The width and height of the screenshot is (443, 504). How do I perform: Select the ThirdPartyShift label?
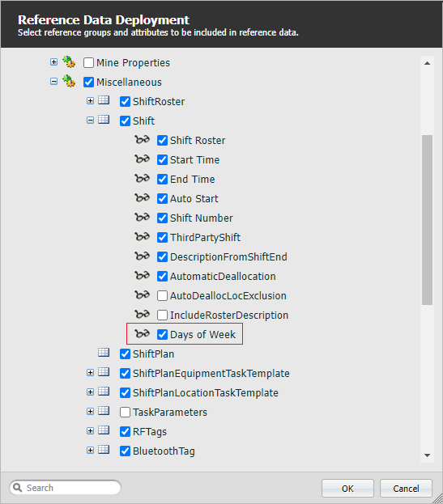[x=205, y=238]
